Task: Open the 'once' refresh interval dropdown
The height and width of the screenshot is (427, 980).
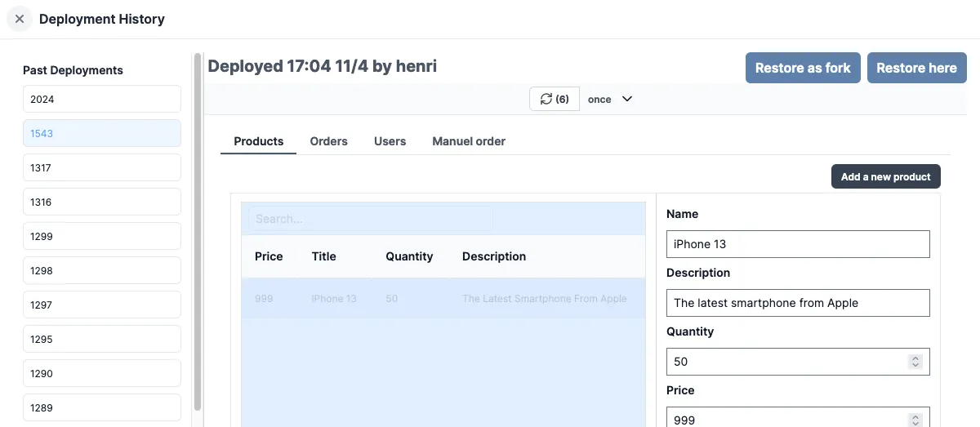Action: point(610,99)
